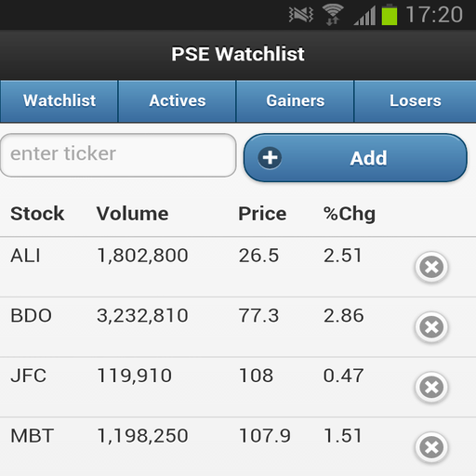476x476 pixels.
Task: Tap the plus icon on Add button
Action: 270,158
